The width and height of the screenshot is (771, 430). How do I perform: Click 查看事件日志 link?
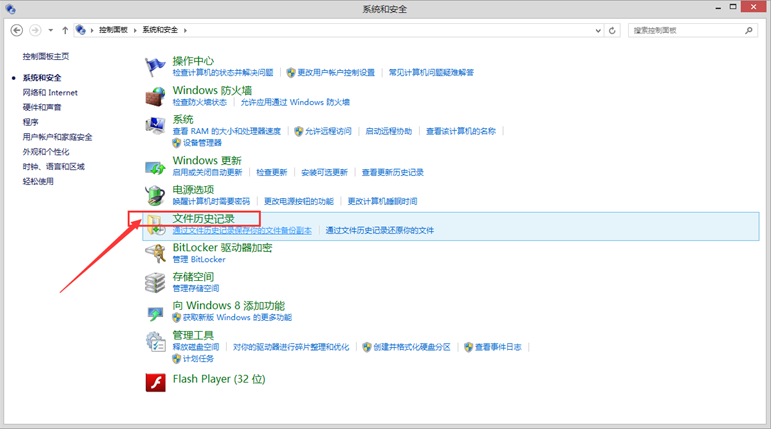(498, 347)
